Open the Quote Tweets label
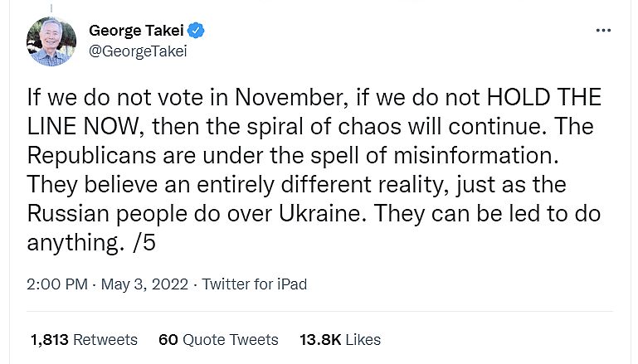This screenshot has width=638, height=364. 231,340
